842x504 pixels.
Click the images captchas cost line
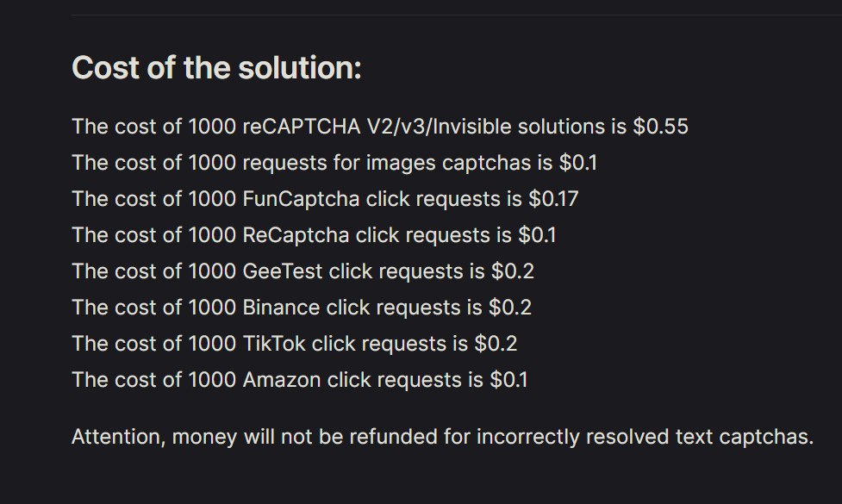tap(334, 163)
